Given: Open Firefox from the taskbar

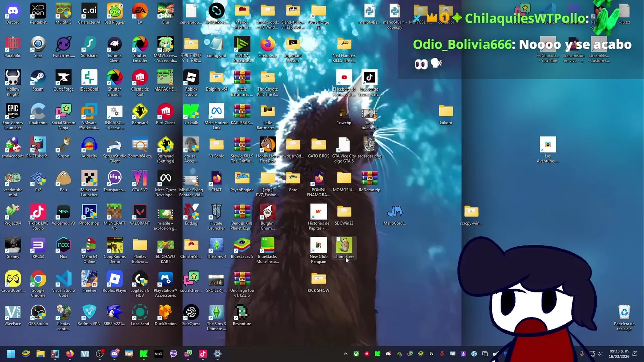Looking at the screenshot, I should [70, 354].
